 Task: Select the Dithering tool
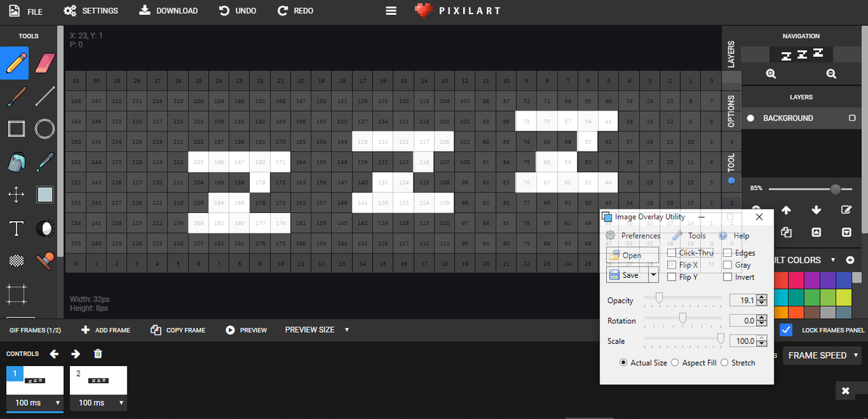tap(16, 260)
